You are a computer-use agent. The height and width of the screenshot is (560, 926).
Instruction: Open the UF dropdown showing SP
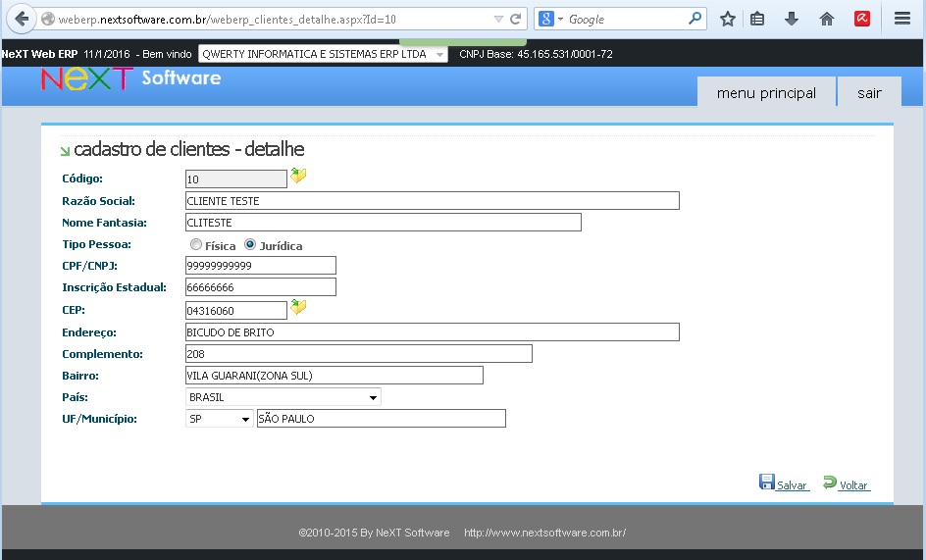(x=220, y=419)
